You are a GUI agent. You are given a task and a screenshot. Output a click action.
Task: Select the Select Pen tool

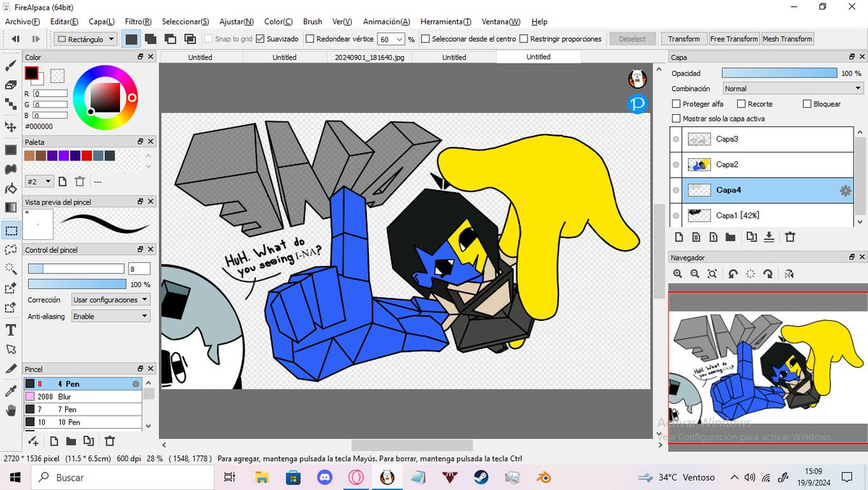(11, 288)
